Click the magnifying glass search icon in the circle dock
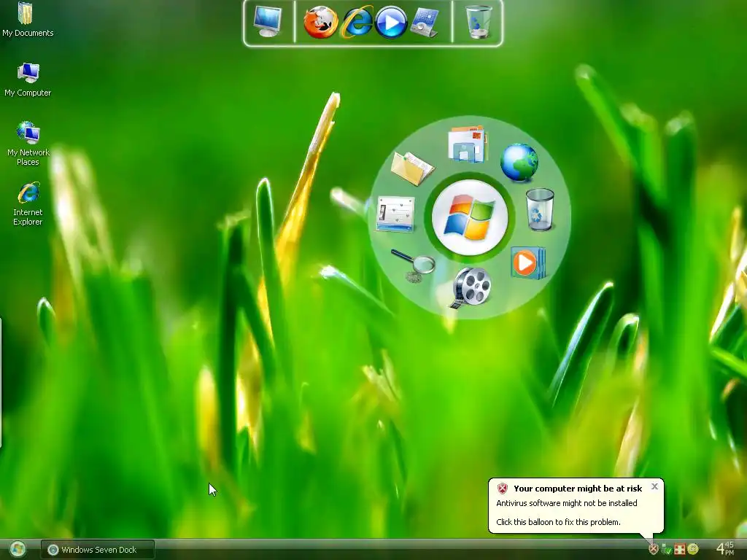The image size is (747, 560). coord(413,265)
